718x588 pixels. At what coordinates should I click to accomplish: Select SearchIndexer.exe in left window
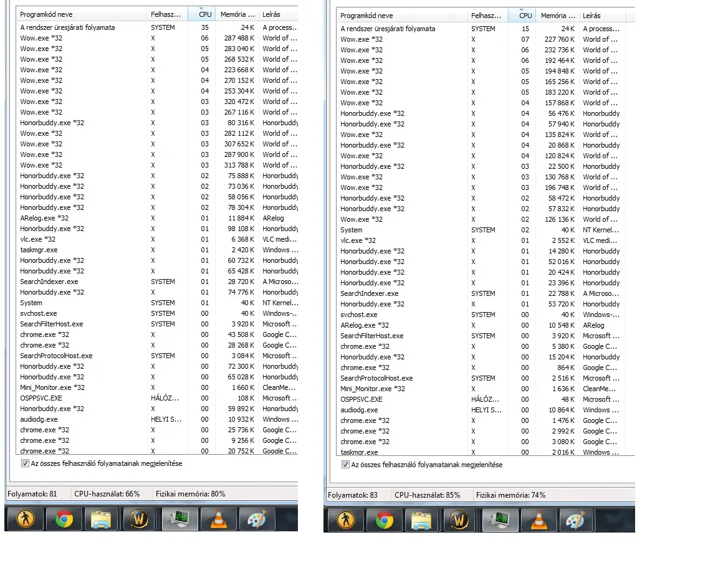point(157,282)
